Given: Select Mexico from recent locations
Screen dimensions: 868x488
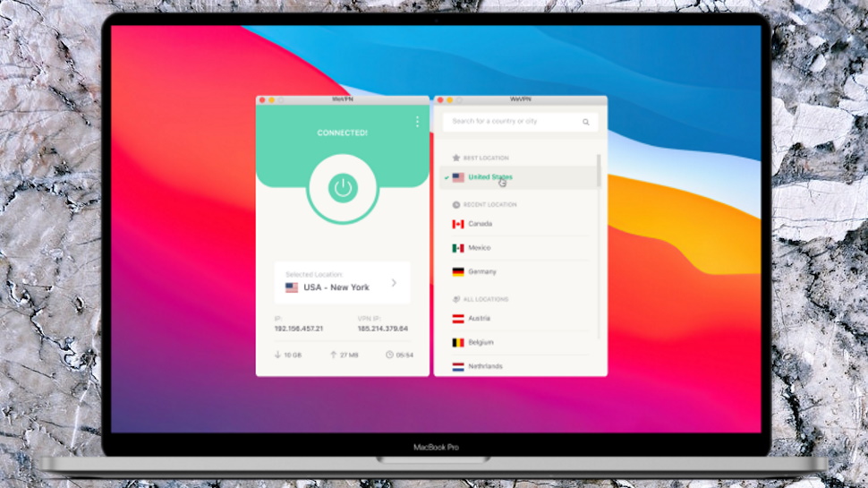Looking at the screenshot, I should 520,248.
